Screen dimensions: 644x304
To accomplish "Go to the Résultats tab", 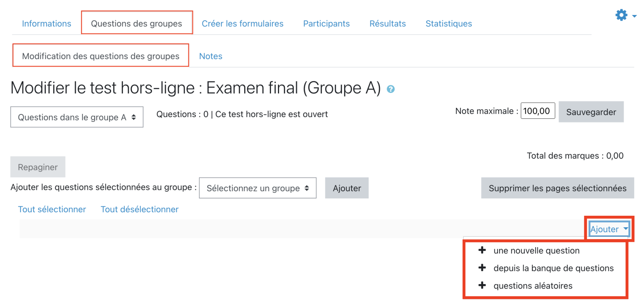I will pyautogui.click(x=387, y=23).
